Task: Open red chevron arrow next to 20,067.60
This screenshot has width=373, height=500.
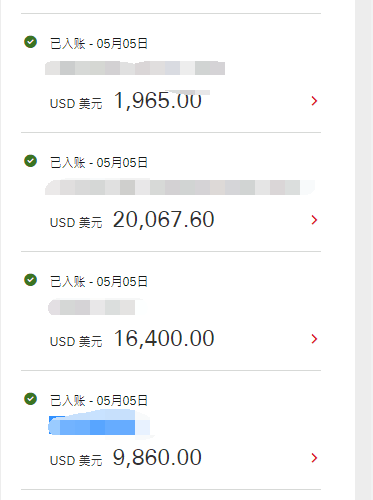Action: 314,220
